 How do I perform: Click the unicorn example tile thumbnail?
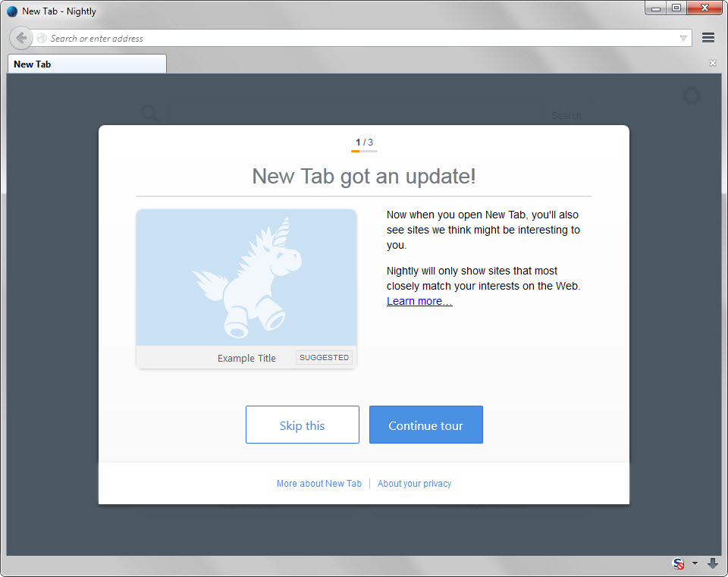[246, 278]
